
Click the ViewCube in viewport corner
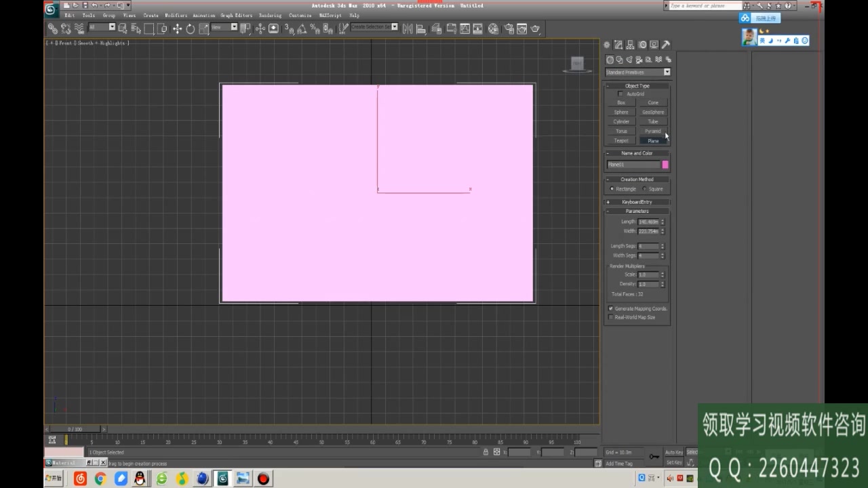click(577, 64)
